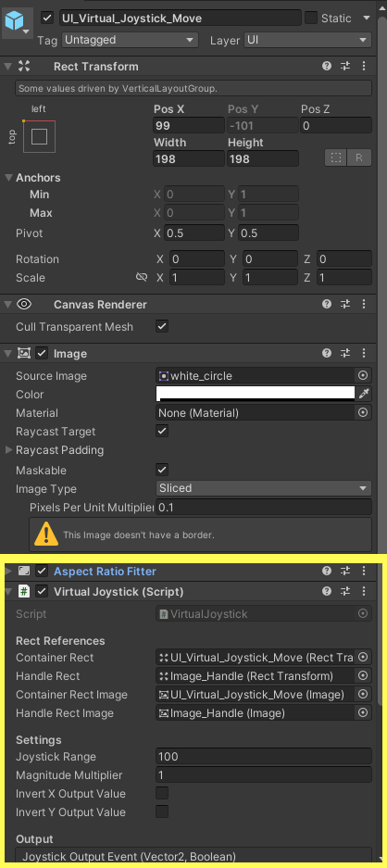This screenshot has height=868, width=387.
Task: Enable Invert Y Output Value checkbox
Action: coord(162,812)
